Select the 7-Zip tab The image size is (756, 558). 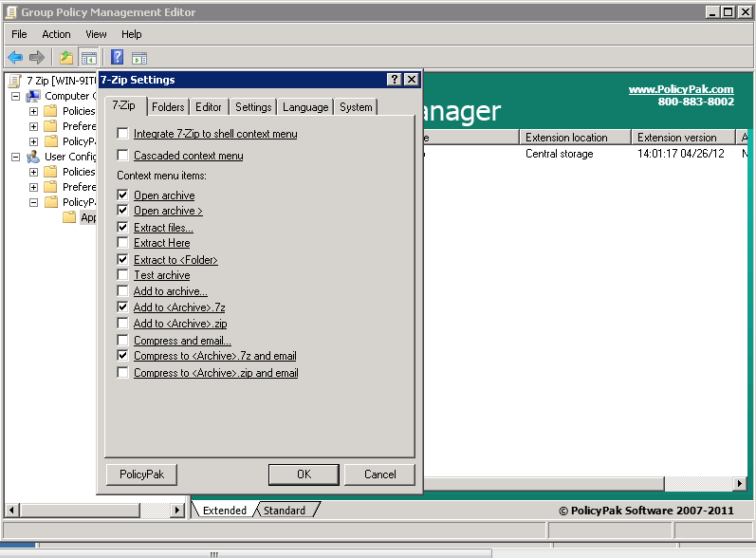coord(124,105)
